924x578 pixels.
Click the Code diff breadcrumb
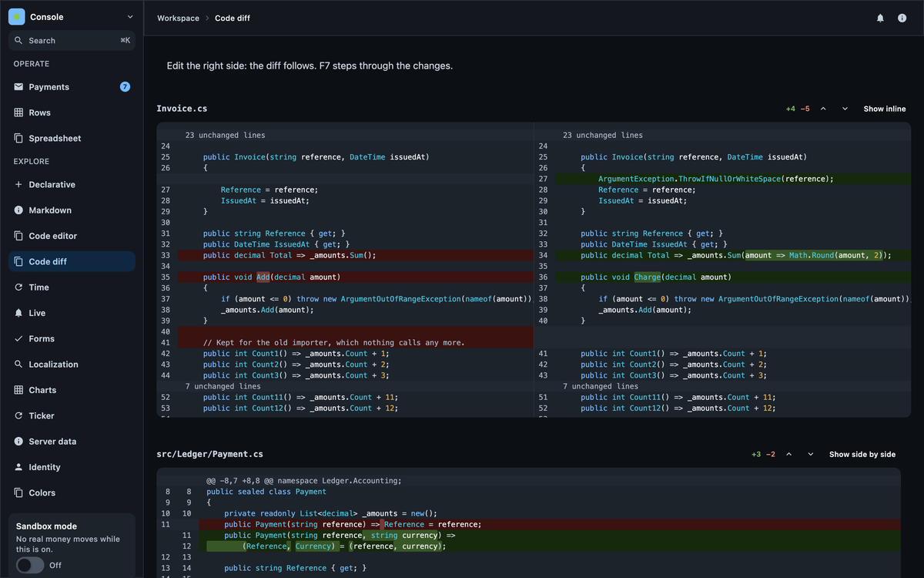(233, 18)
